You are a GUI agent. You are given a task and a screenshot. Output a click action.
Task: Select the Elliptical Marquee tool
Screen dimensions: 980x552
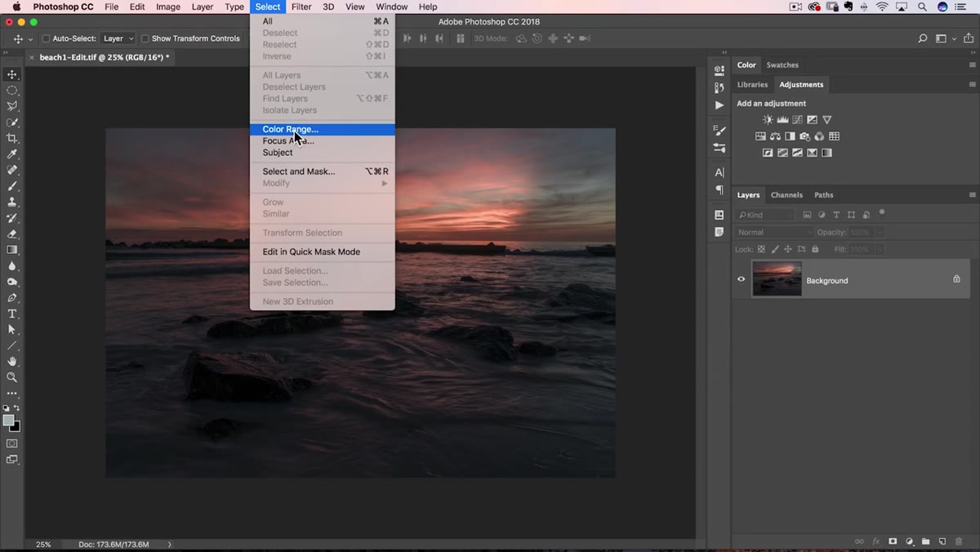(12, 91)
